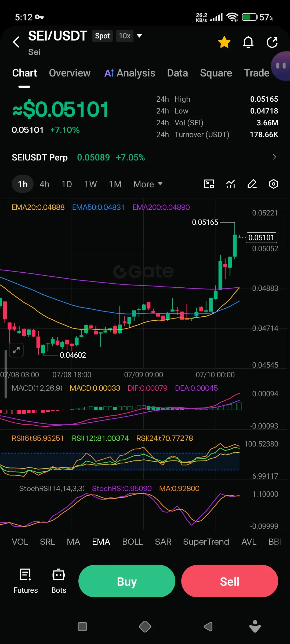
Task: Tap the 0.05165 high price marker
Action: click(x=205, y=222)
